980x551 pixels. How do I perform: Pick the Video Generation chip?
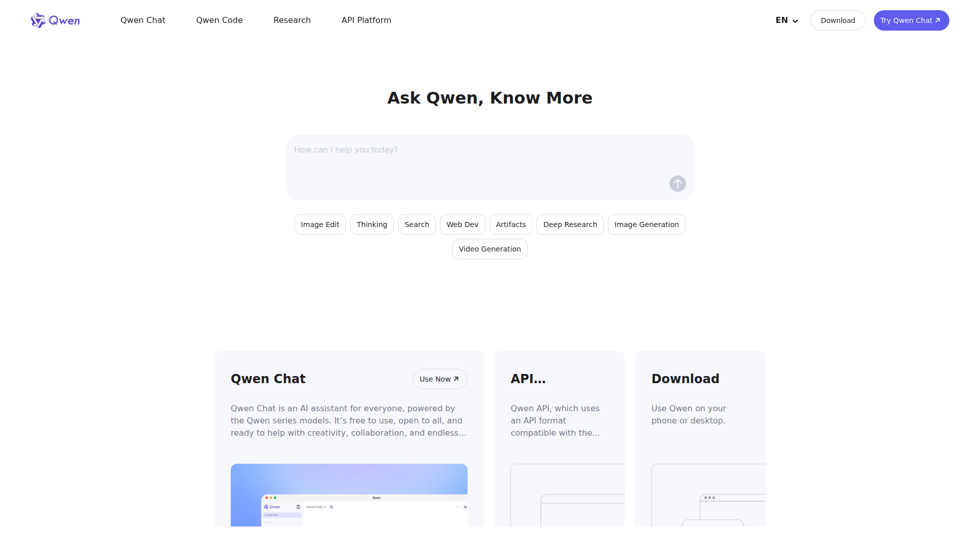coord(489,249)
